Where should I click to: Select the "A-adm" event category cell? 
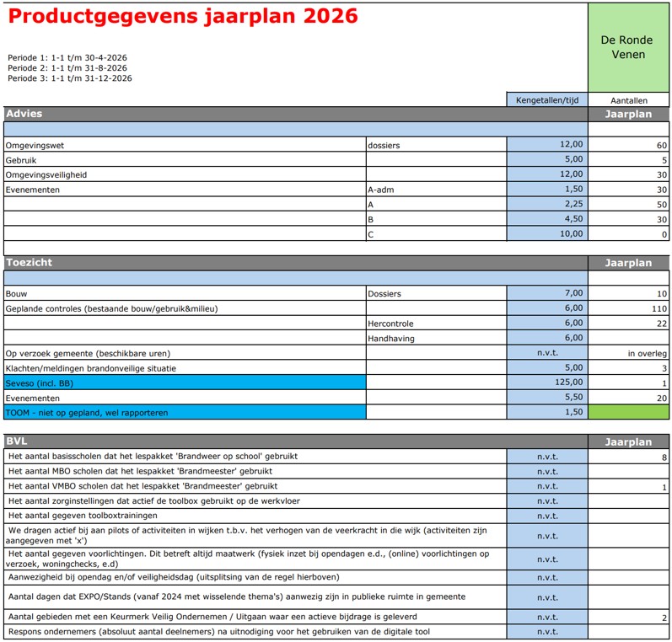381,190
